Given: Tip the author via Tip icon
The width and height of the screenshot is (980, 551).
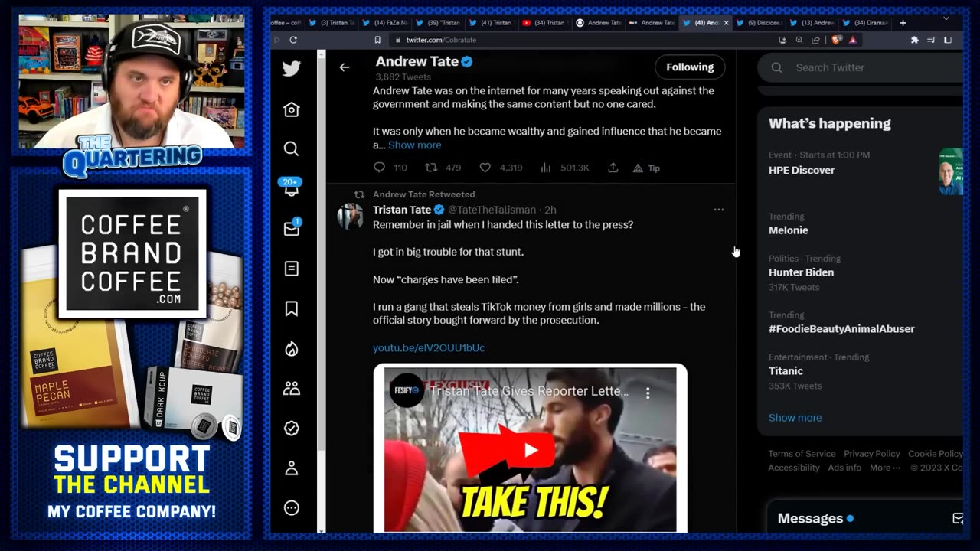Looking at the screenshot, I should pyautogui.click(x=646, y=168).
